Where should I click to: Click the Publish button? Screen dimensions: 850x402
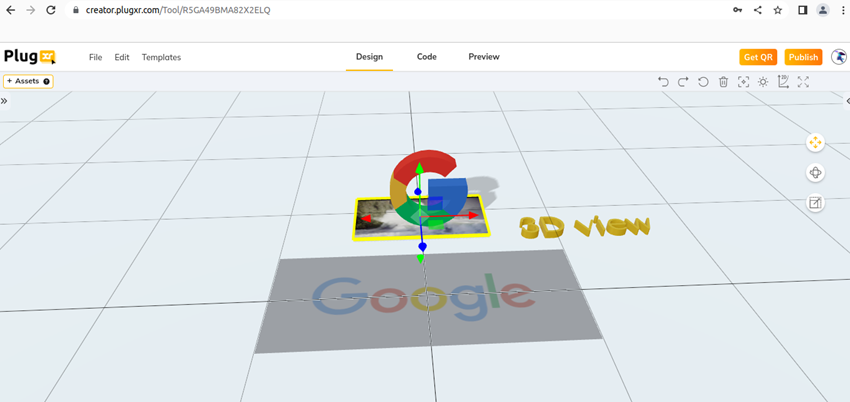(803, 57)
